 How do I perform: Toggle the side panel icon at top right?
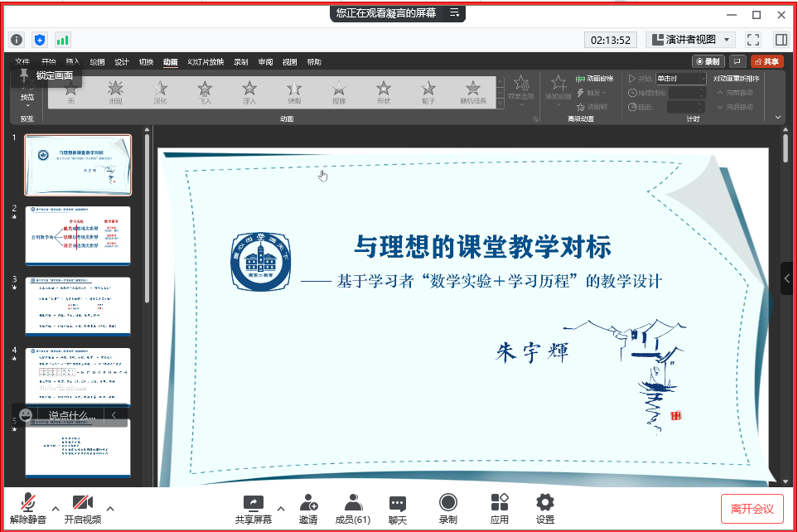[781, 40]
